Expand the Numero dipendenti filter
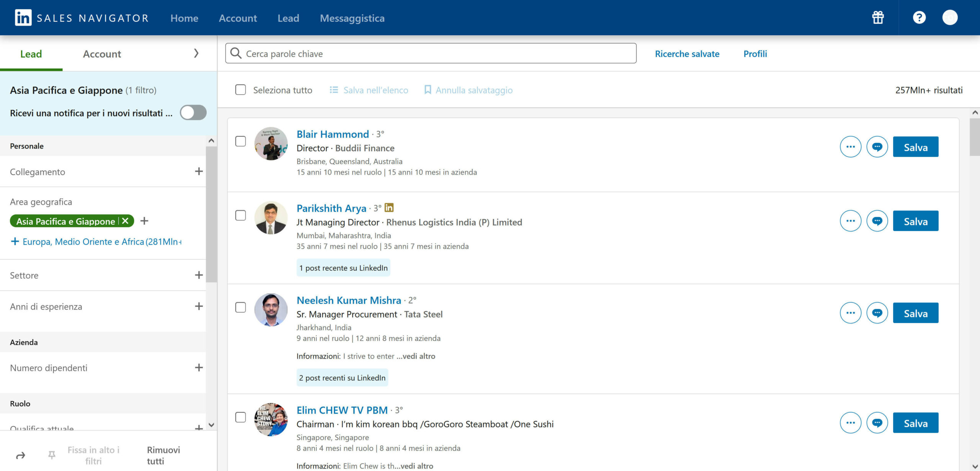980x471 pixels. click(199, 368)
